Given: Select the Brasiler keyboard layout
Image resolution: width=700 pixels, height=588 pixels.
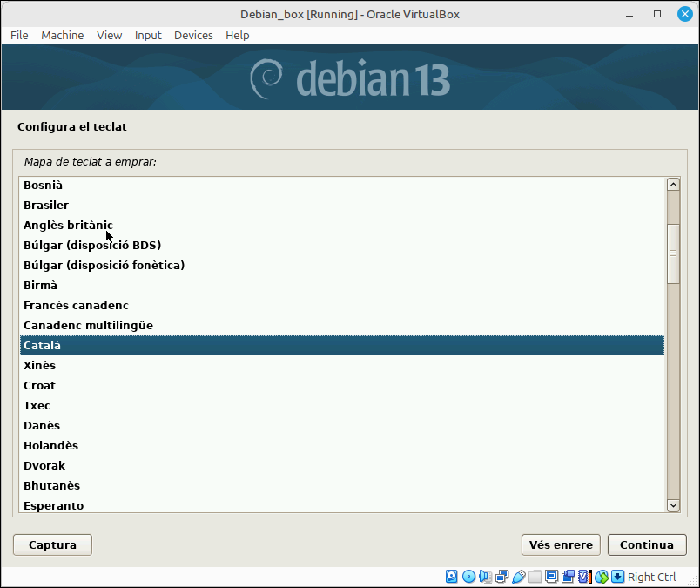Looking at the screenshot, I should point(342,205).
